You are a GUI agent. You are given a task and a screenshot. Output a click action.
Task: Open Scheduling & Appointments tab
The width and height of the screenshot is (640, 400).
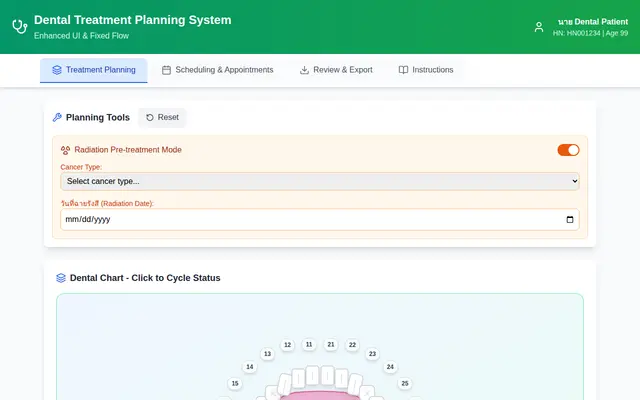click(x=217, y=70)
